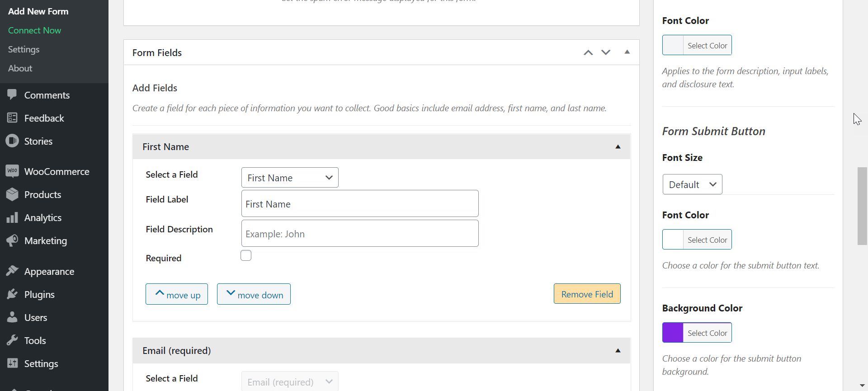Click the Field Description text input
The width and height of the screenshot is (868, 391).
coord(360,234)
